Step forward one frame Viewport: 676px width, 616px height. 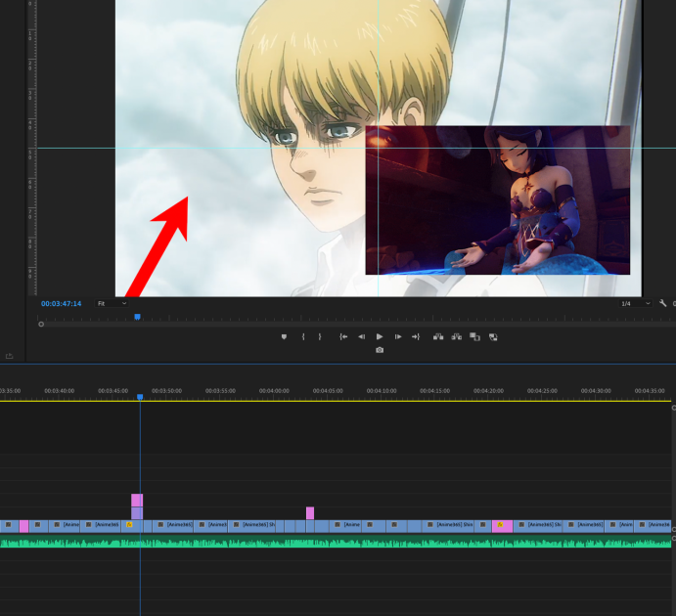(x=398, y=337)
